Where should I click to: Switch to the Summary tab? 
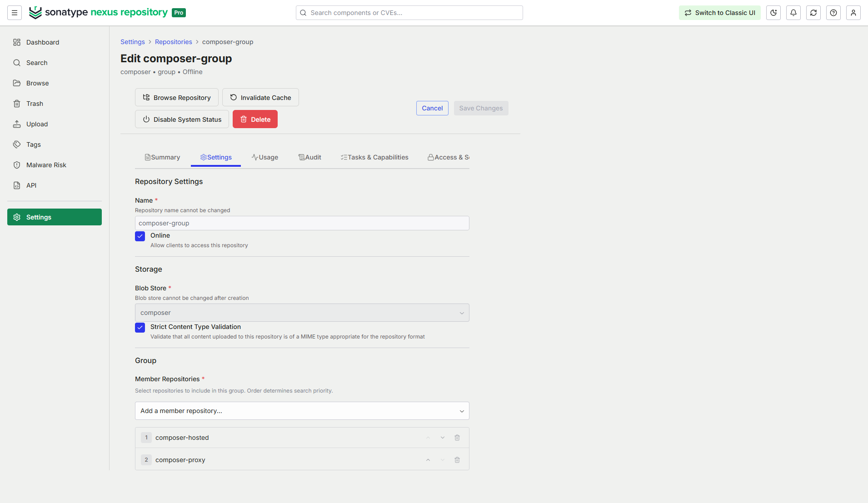[x=162, y=157]
